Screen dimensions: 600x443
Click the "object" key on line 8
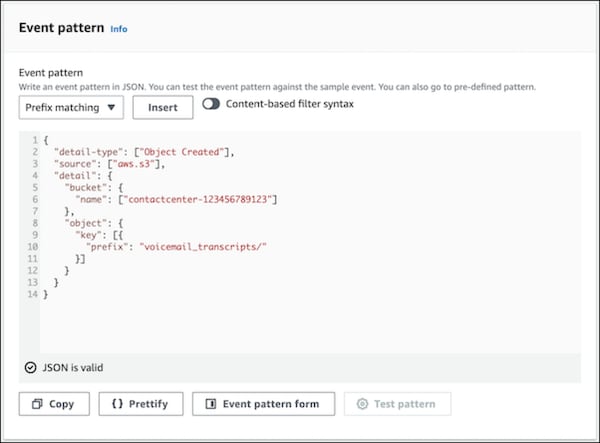pyautogui.click(x=85, y=223)
